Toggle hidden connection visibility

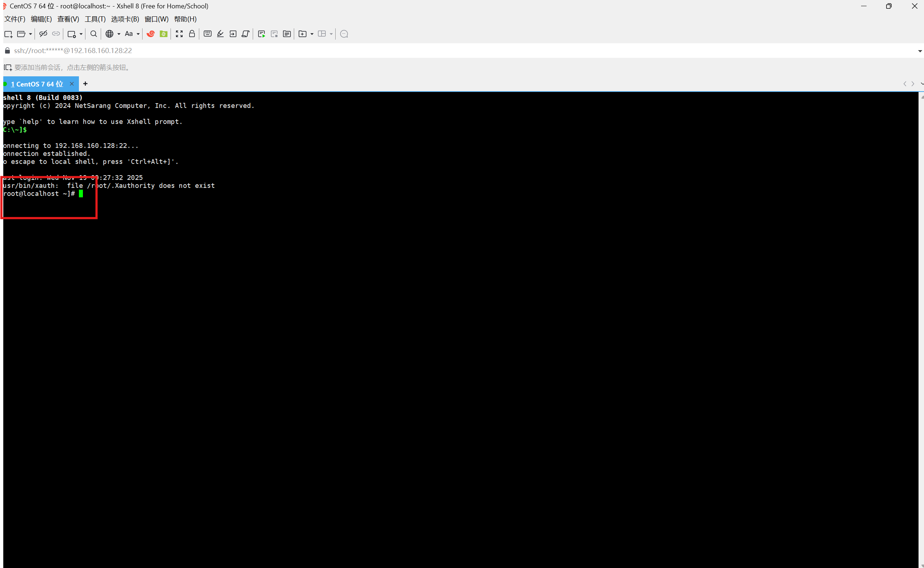point(43,34)
